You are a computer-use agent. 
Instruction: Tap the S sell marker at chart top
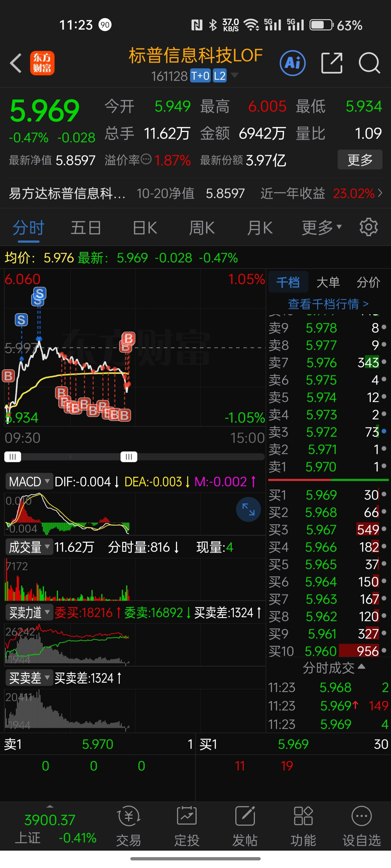click(39, 293)
